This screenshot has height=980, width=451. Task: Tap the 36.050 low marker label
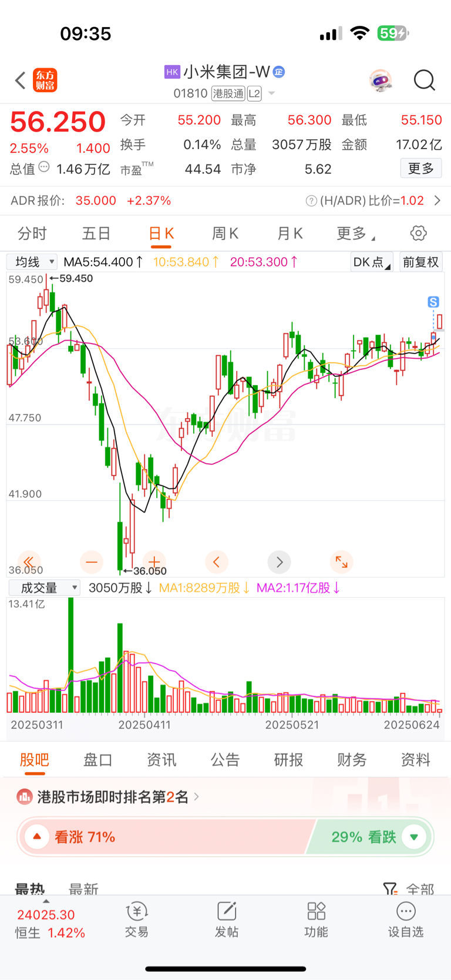coord(150,571)
